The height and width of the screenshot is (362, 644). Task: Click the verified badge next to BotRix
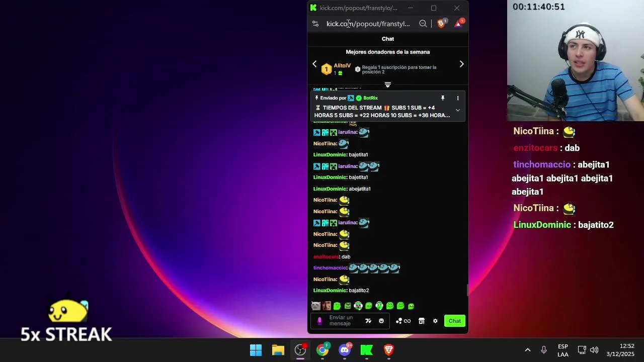[359, 98]
